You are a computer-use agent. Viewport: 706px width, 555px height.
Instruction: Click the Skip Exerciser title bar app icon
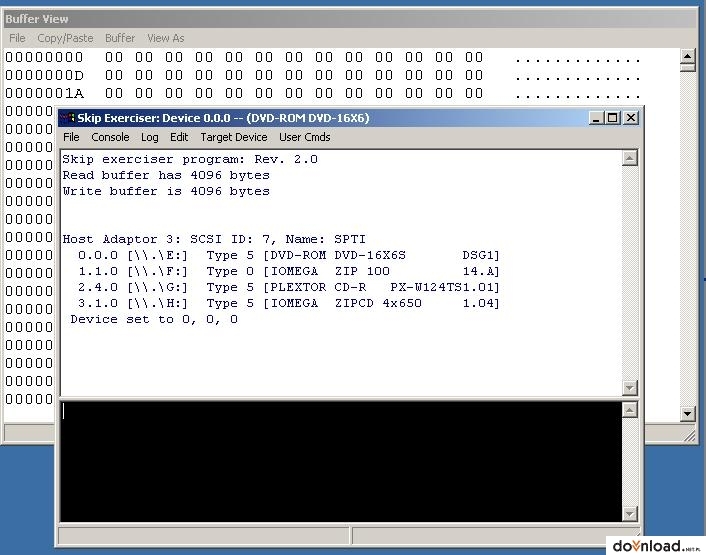click(68, 118)
